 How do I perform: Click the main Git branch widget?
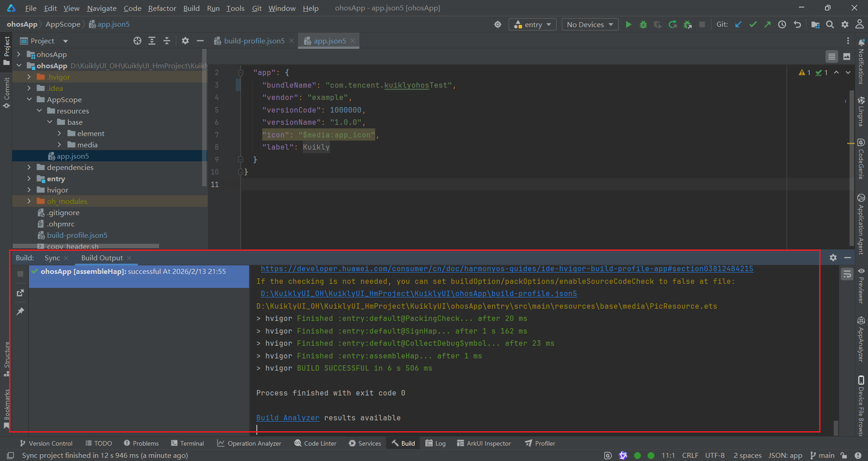[822, 455]
